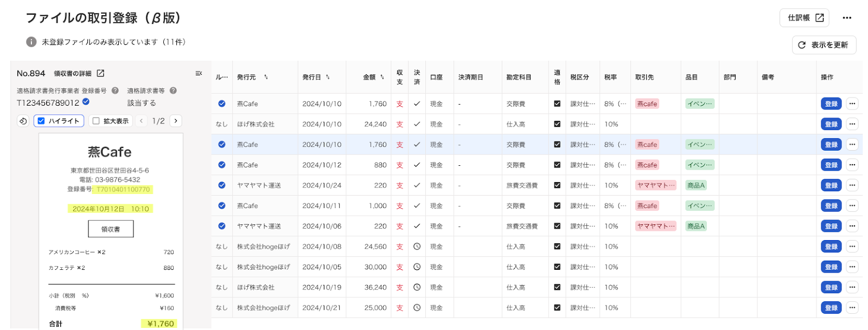Select 株式会社hogeほげ in 2024/10/05 row
Image resolution: width=868 pixels, height=330 pixels.
tap(263, 267)
